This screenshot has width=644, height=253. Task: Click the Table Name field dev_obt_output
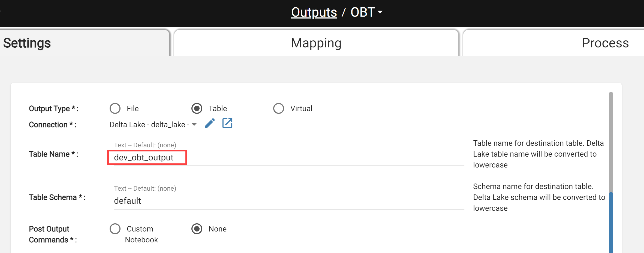(289, 157)
